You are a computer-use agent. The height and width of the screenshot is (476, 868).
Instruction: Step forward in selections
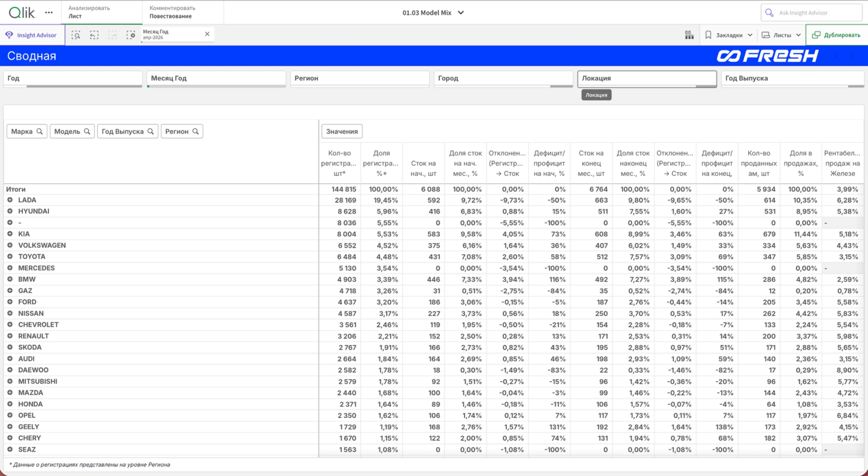113,35
